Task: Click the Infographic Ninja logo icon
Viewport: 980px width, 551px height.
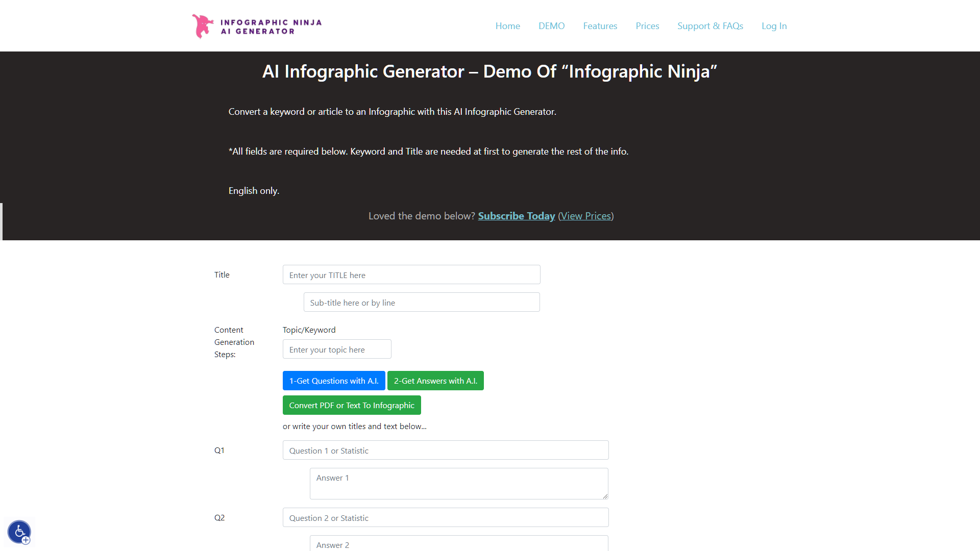Action: (x=202, y=26)
